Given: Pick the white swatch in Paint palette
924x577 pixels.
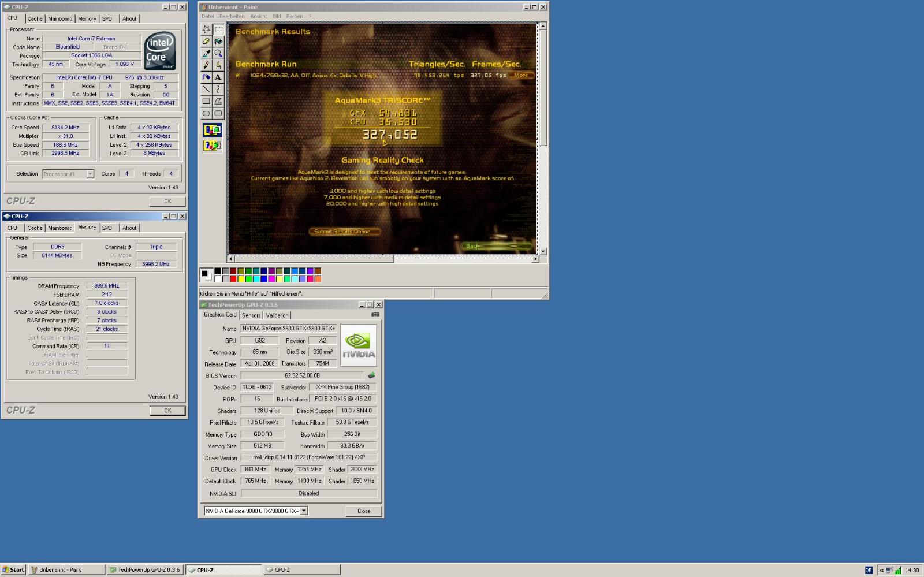Looking at the screenshot, I should [x=218, y=279].
